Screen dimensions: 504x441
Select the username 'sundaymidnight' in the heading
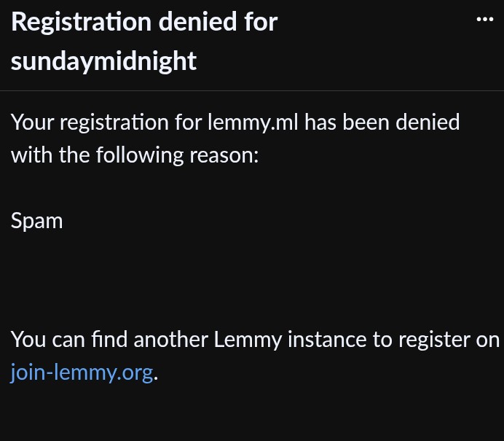[x=103, y=61]
